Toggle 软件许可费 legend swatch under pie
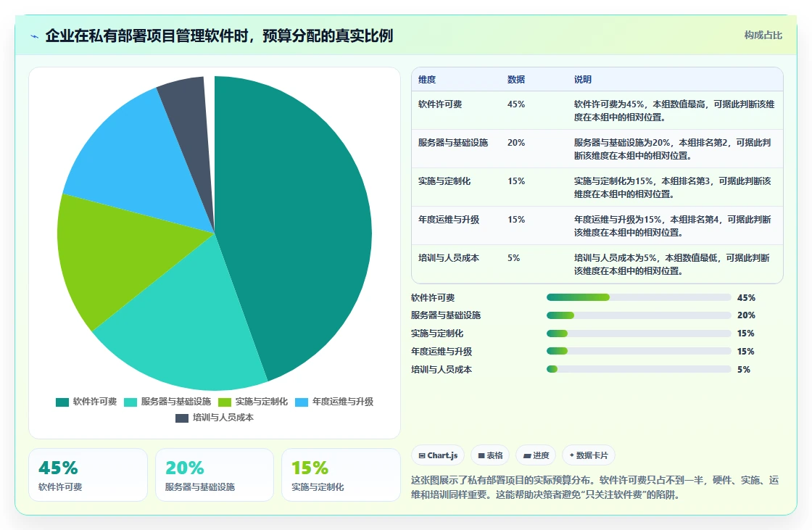This screenshot has height=530, width=812. click(x=62, y=402)
